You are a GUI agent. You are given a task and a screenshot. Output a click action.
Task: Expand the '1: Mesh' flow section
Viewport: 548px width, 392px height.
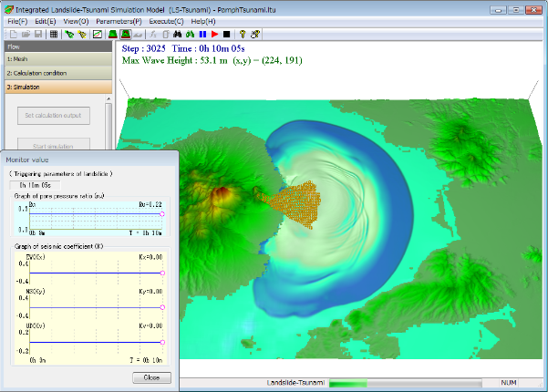(x=57, y=58)
